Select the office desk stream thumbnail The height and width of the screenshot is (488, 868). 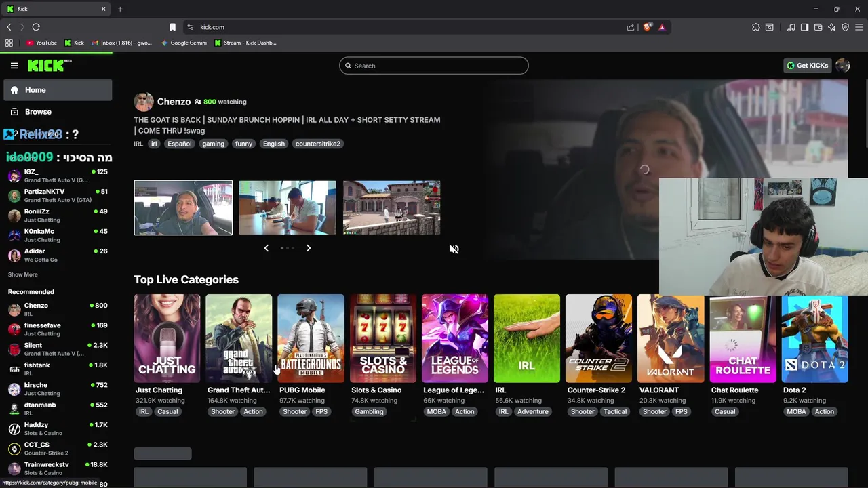point(288,207)
